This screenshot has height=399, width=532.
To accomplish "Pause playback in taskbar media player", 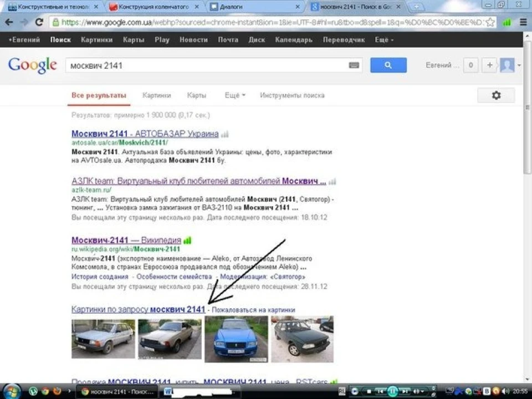I will (392, 391).
